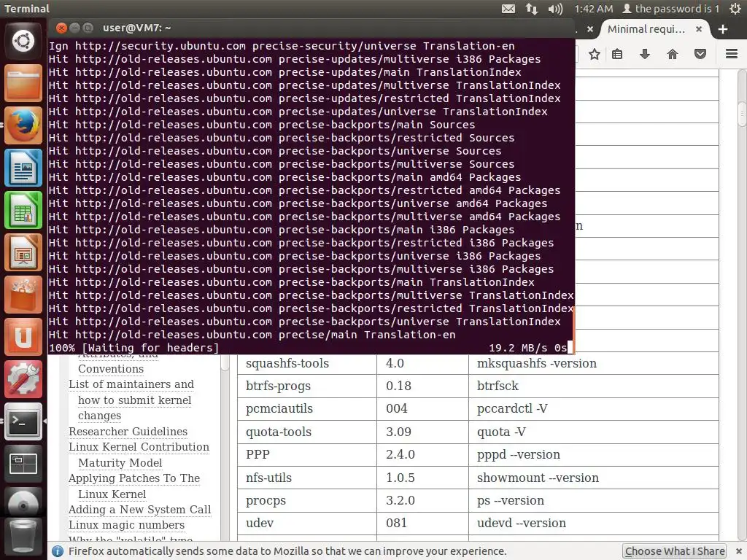This screenshot has width=747, height=560.
Task: Select Terminal icon in launcher
Action: pos(23,422)
